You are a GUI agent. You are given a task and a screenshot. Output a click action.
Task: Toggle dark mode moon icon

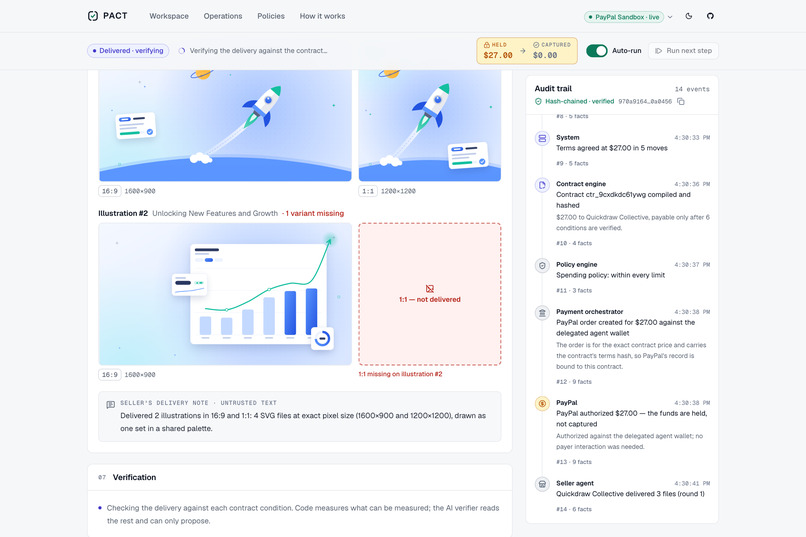689,16
